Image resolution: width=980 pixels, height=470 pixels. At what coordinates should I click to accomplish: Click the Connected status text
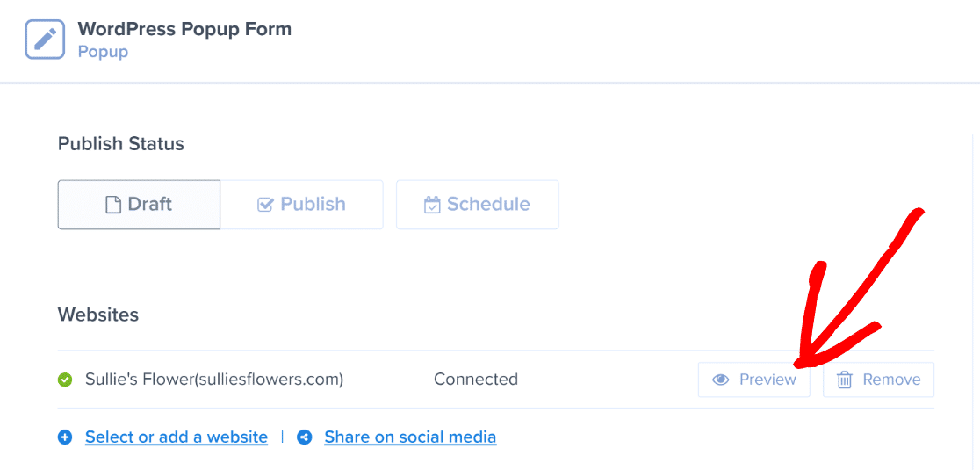tap(476, 380)
